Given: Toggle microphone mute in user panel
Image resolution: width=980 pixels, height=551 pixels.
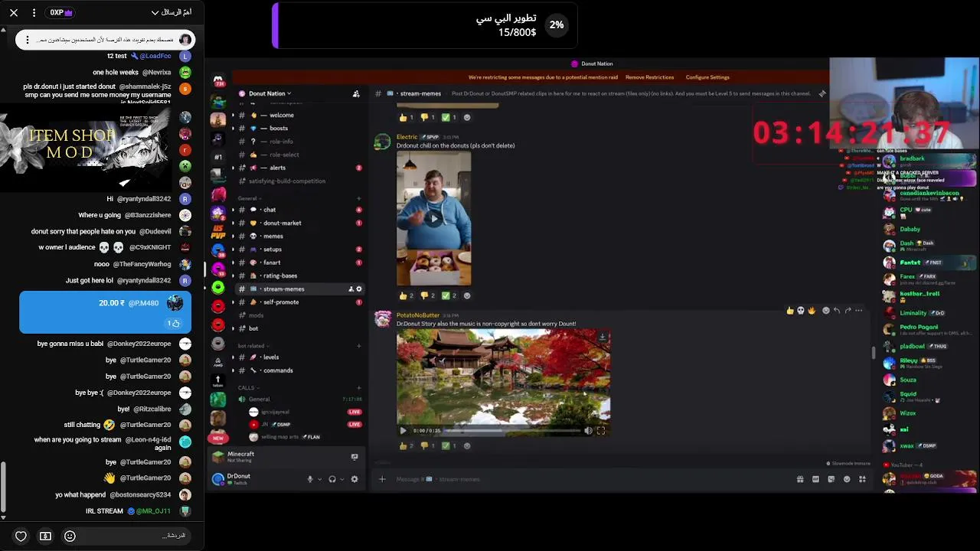Looking at the screenshot, I should click(x=310, y=479).
